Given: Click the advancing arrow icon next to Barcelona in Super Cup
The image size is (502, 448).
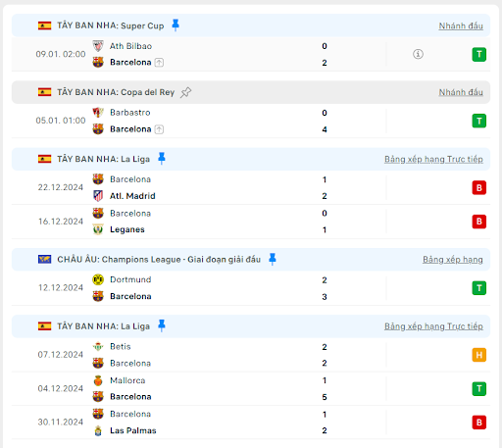Looking at the screenshot, I should tap(159, 63).
